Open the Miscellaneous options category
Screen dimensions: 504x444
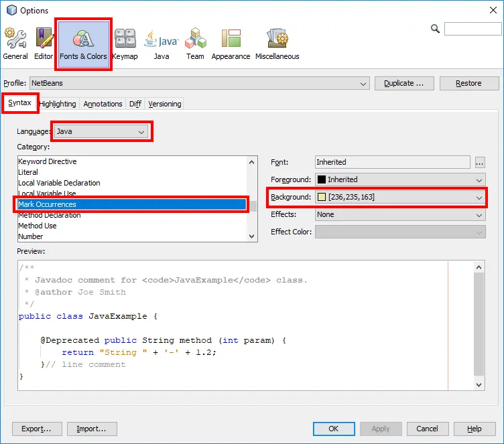(277, 44)
